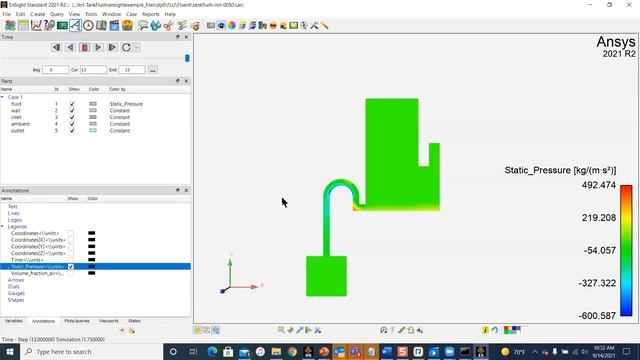The width and height of the screenshot is (640, 360).
Task: Click the Cur time input field
Action: pos(93,70)
